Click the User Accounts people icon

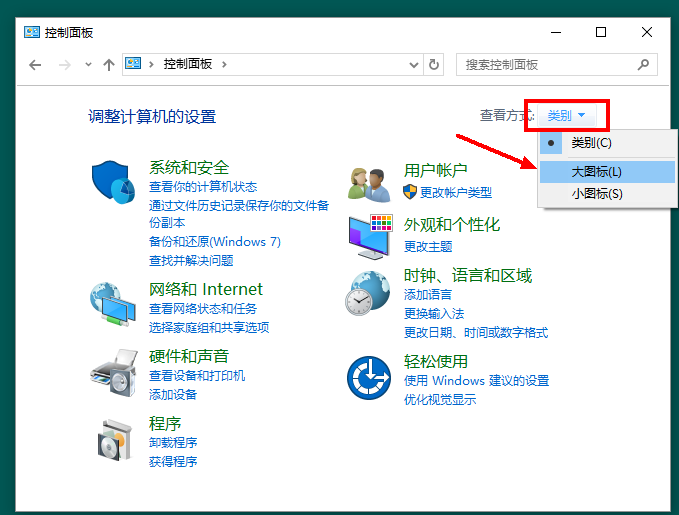point(368,183)
